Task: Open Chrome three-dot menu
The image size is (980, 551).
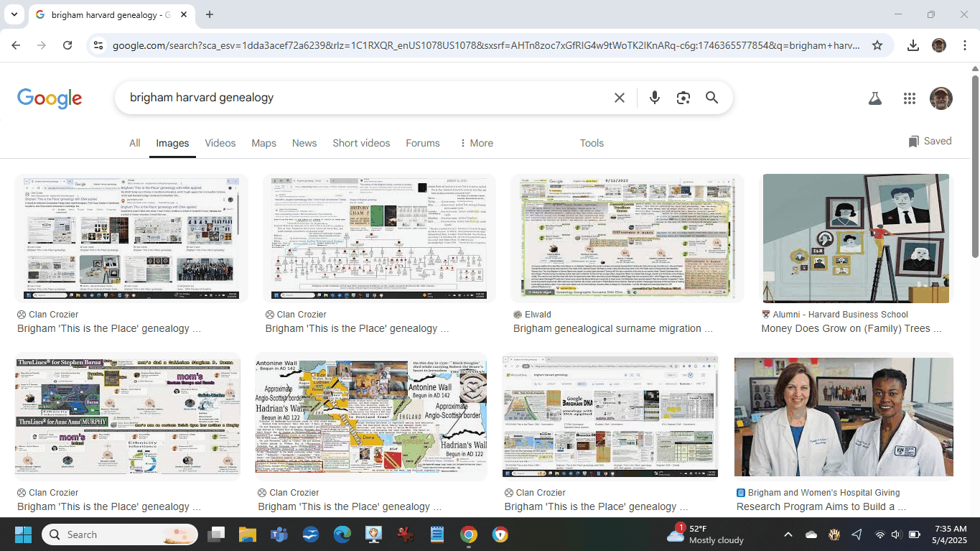Action: tap(965, 45)
